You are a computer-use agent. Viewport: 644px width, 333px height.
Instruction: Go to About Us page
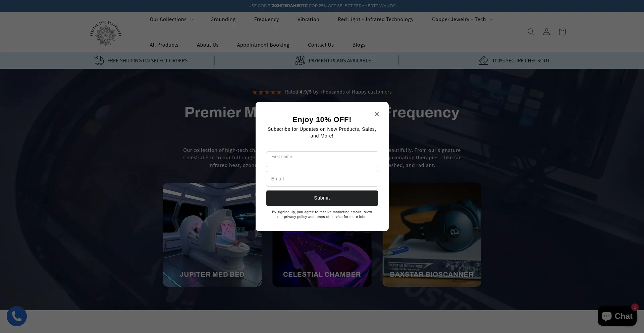(208, 45)
